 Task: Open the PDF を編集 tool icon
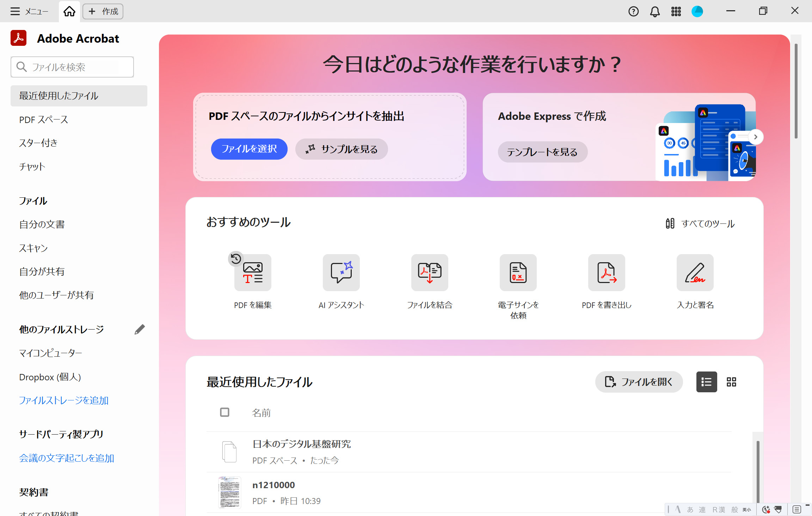click(253, 273)
